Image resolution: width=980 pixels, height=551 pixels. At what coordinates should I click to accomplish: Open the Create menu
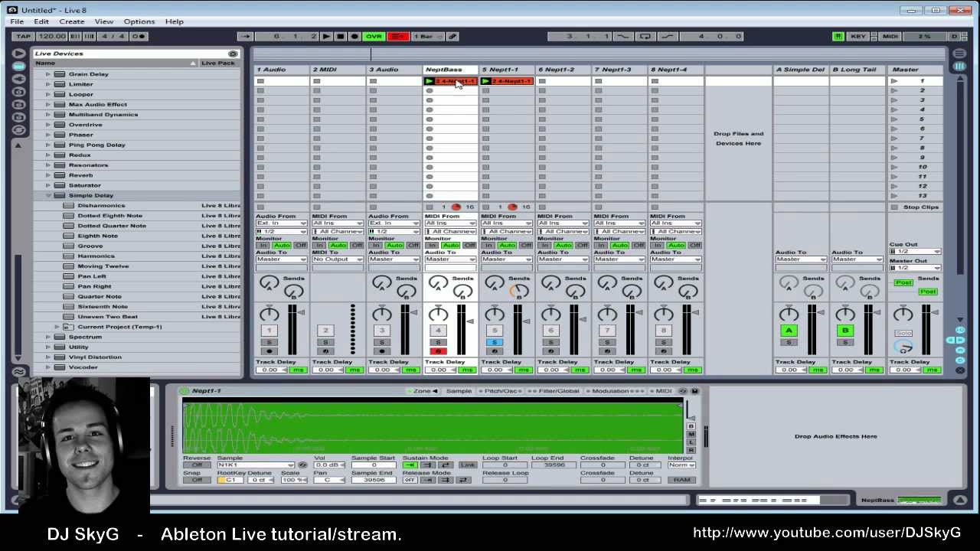click(x=72, y=21)
